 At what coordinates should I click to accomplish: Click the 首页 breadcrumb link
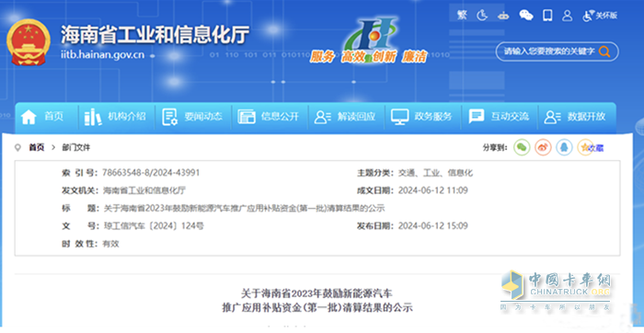tap(36, 147)
